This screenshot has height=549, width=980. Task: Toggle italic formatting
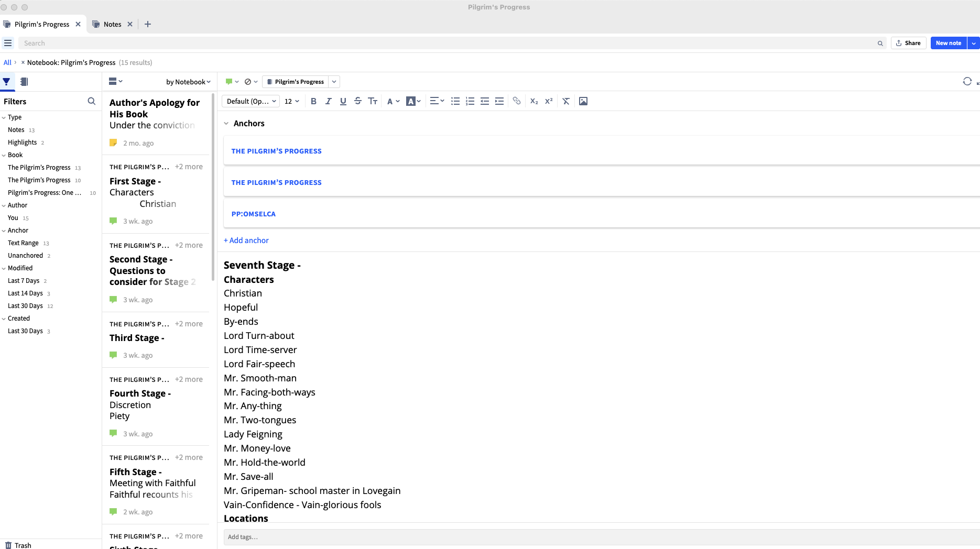(x=328, y=101)
